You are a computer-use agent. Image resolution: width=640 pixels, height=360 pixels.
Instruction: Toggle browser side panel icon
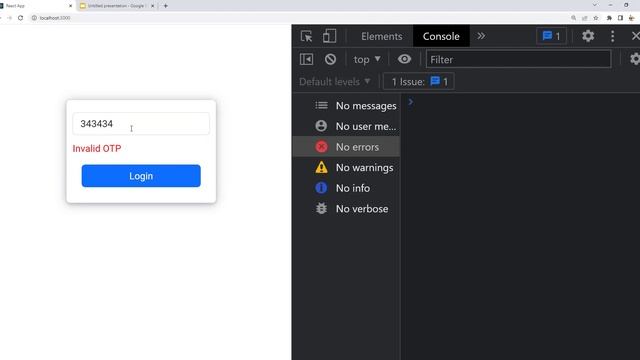click(x=620, y=18)
